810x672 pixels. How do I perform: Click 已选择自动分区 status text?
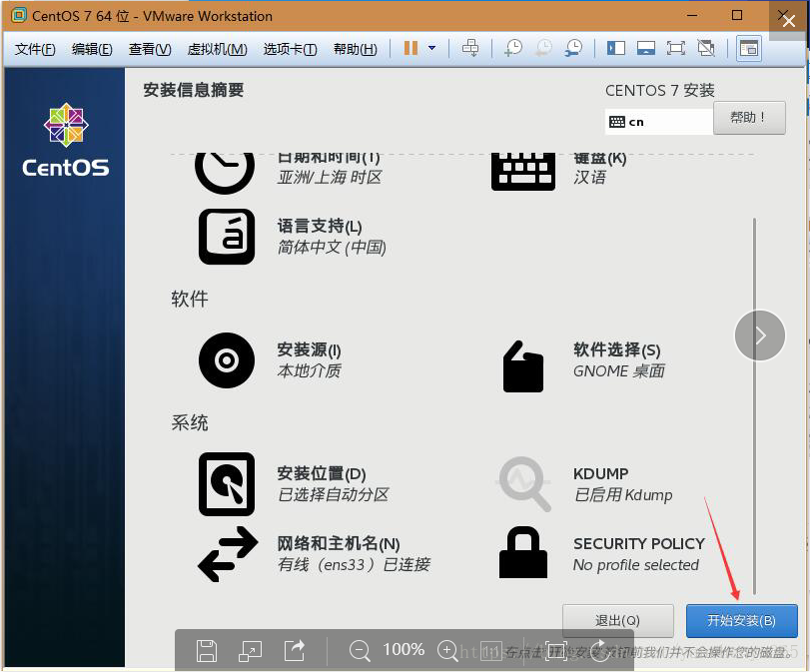click(334, 494)
